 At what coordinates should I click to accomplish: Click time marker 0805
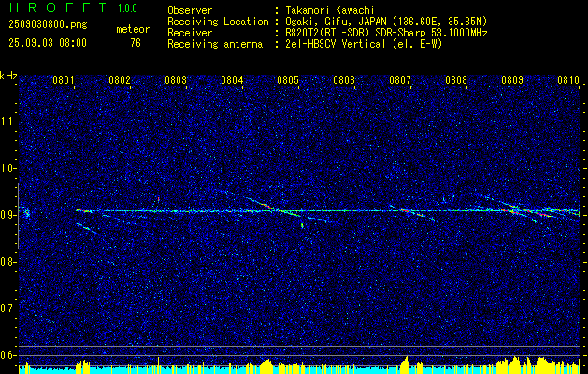point(288,79)
